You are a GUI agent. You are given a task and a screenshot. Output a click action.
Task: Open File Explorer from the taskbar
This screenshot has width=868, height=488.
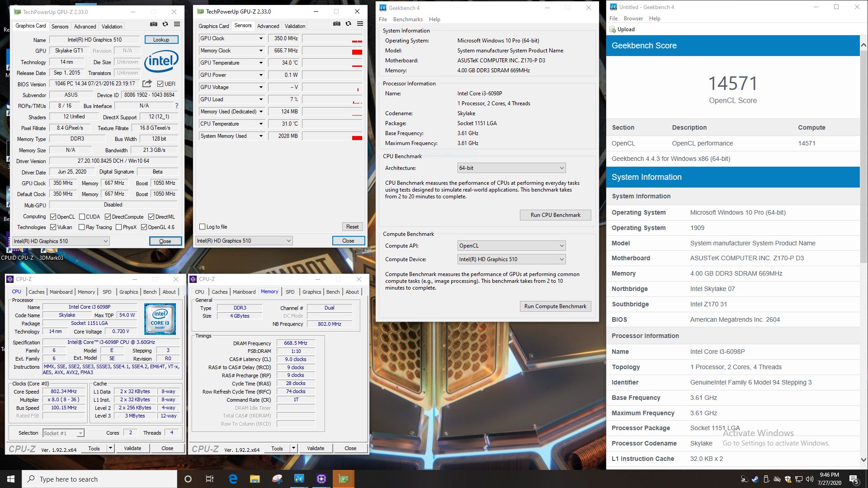click(255, 479)
